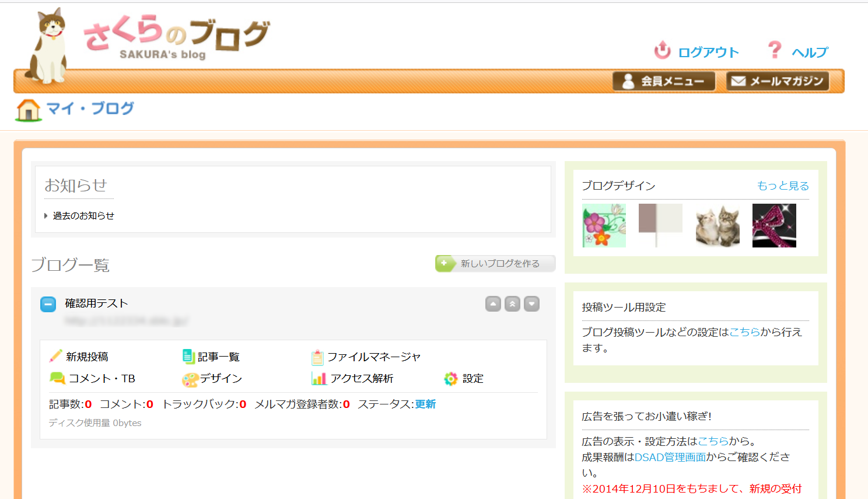Click the pencil icon for 新規投稿

[56, 356]
